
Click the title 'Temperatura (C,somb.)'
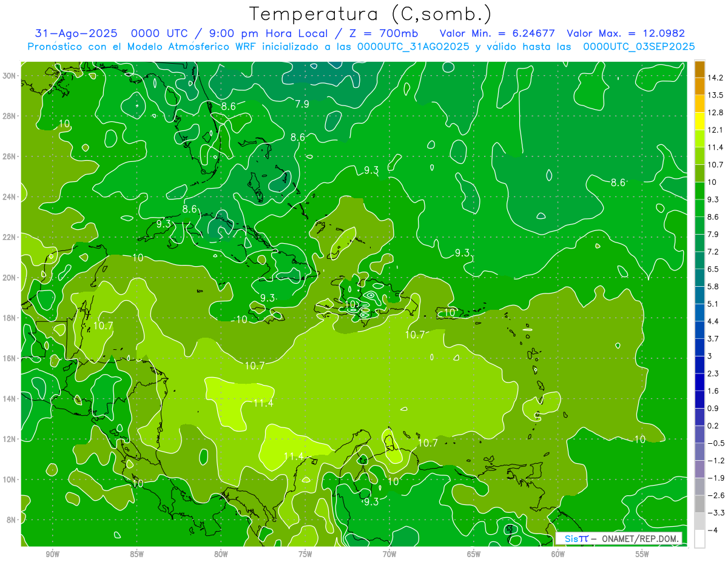tap(371, 14)
